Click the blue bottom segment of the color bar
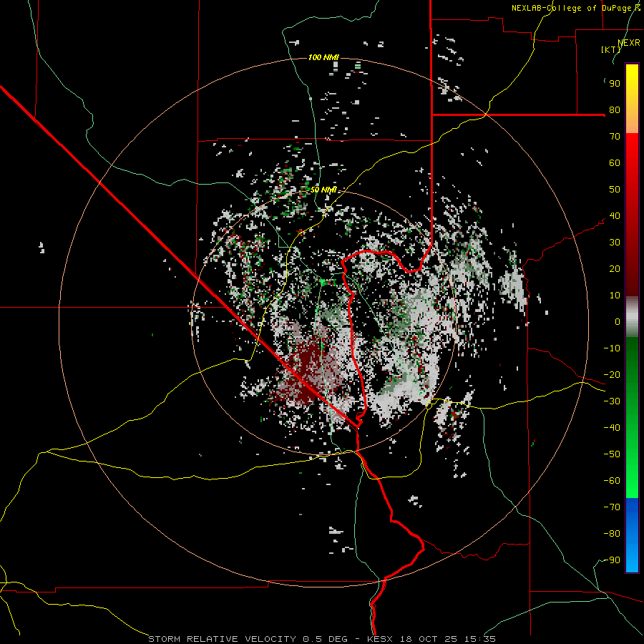 [x=632, y=535]
